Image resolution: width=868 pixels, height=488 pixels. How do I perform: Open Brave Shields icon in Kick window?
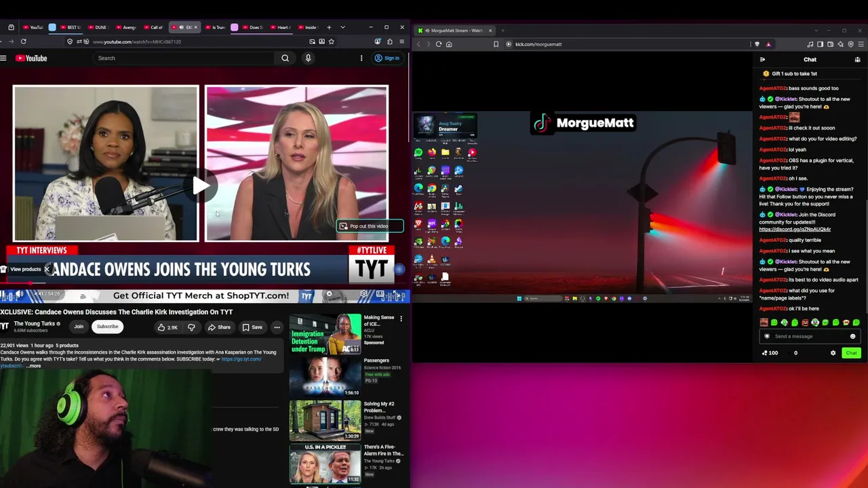[757, 44]
